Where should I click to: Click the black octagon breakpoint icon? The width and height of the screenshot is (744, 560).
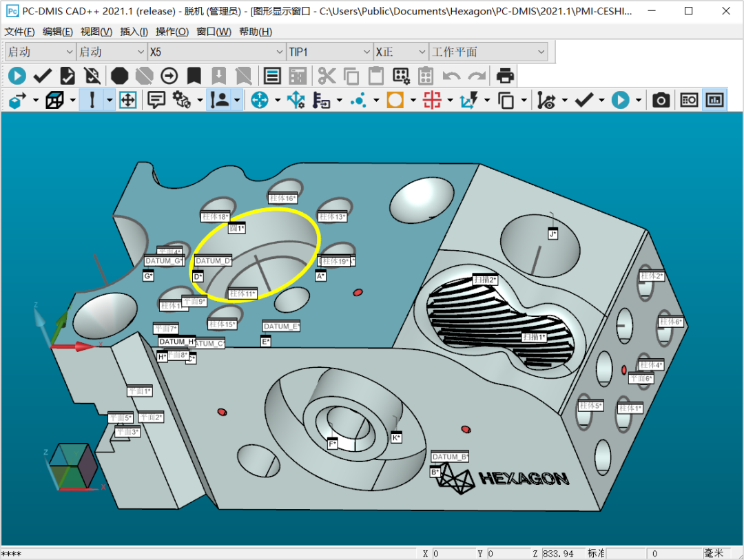120,76
